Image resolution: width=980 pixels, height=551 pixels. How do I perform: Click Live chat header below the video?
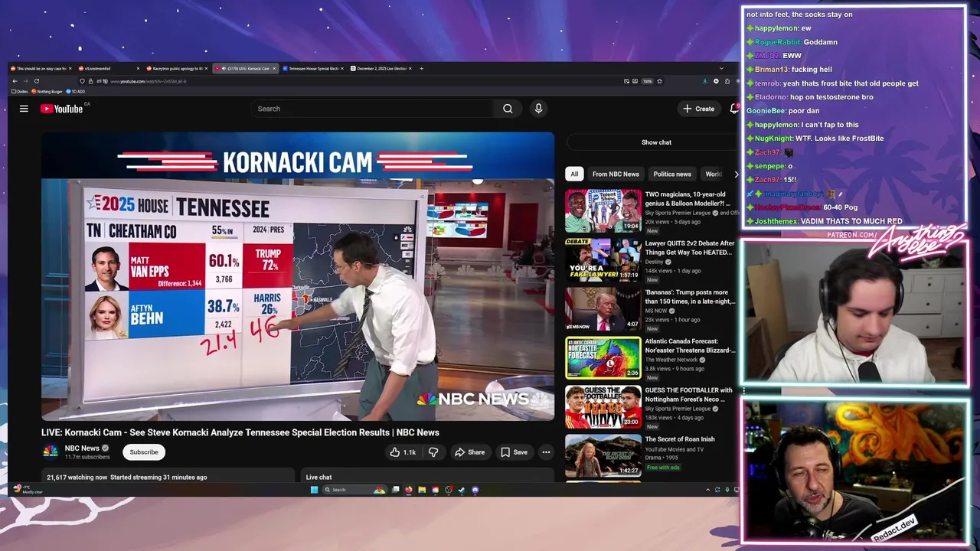(319, 478)
